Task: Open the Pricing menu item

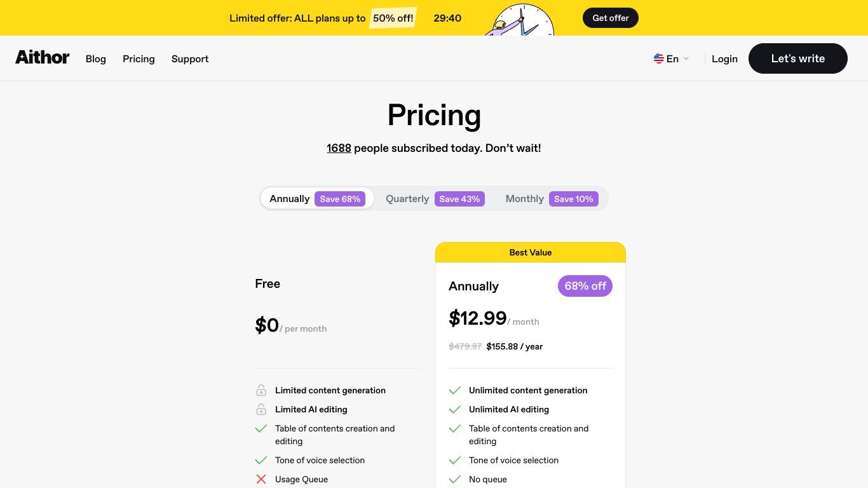Action: 139,58
